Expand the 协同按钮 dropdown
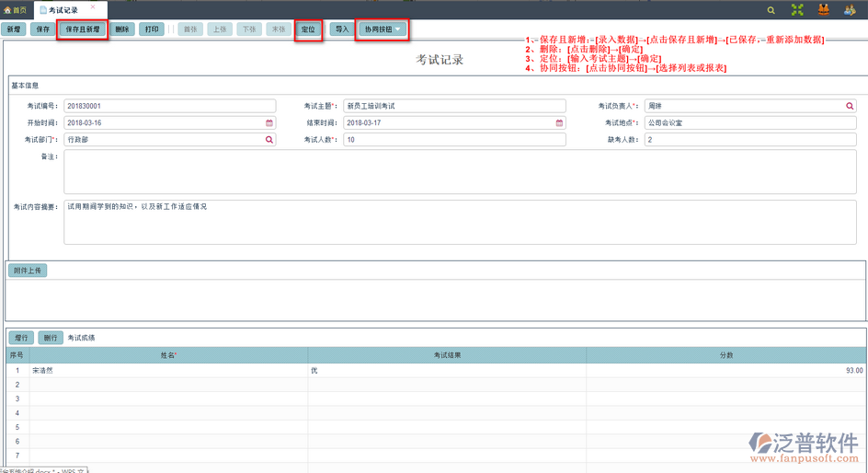 click(382, 29)
